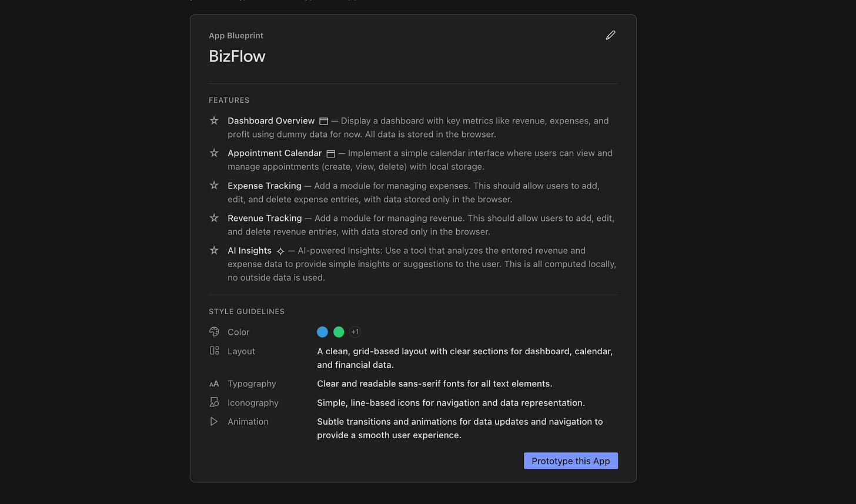Select the green color swatch

coord(339,332)
